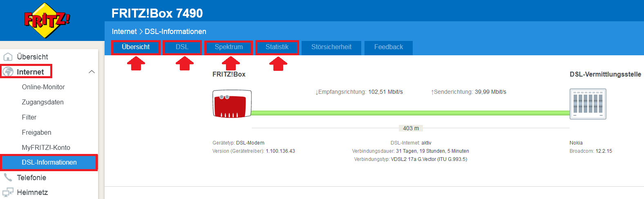Click the Verbindungstyp VDSL2 17a text
Image resolution: width=644 pixels, height=199 pixels.
coord(411,159)
